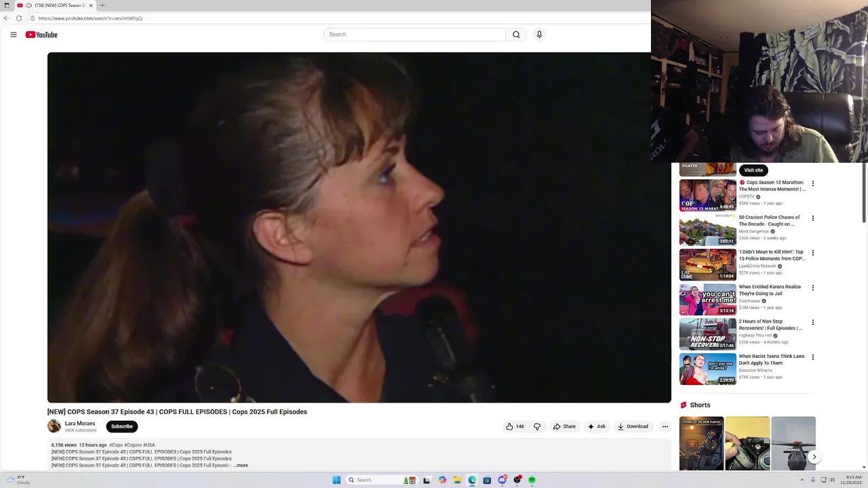Open options for 'I Didn't Mean to Kill Him'
Image resolution: width=868 pixels, height=488 pixels.
click(x=813, y=253)
